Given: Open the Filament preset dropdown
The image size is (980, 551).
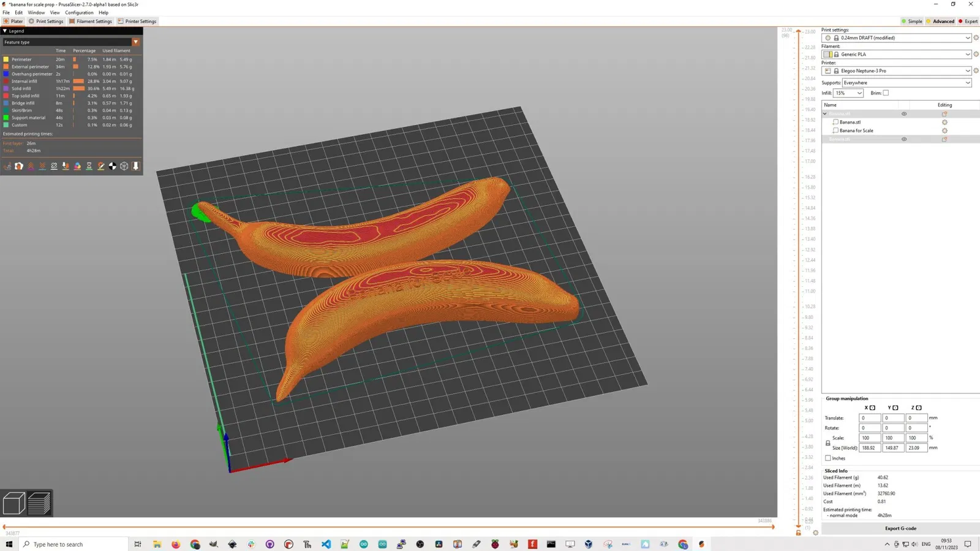Looking at the screenshot, I should [897, 55].
